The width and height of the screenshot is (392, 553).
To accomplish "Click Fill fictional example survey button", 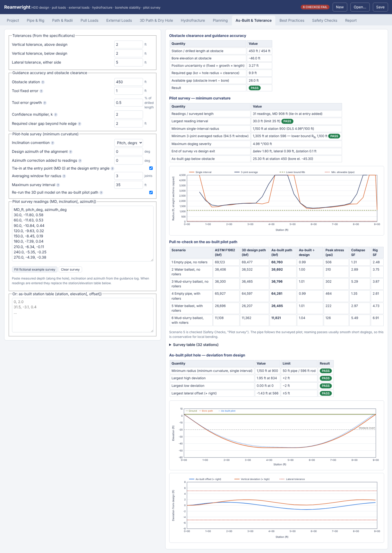I will tap(35, 269).
